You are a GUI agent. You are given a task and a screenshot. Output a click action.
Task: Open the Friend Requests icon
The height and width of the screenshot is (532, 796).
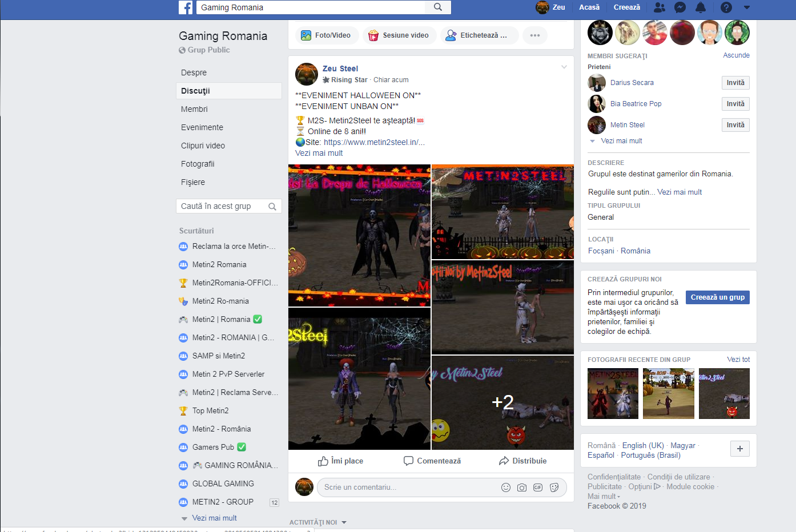660,7
